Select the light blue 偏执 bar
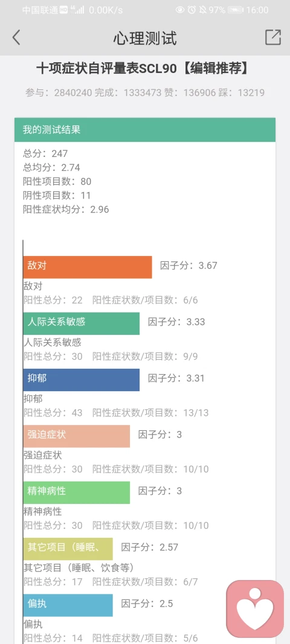 point(68,605)
